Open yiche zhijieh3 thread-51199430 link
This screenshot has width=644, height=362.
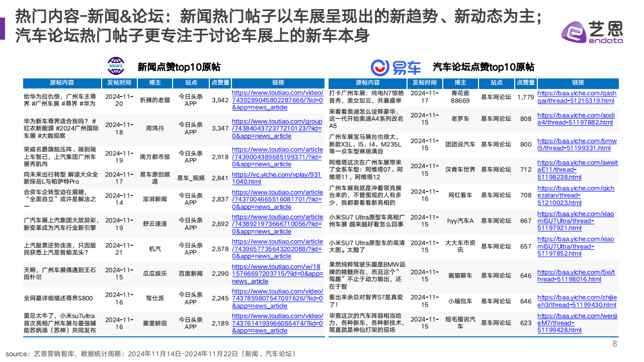[x=577, y=301]
